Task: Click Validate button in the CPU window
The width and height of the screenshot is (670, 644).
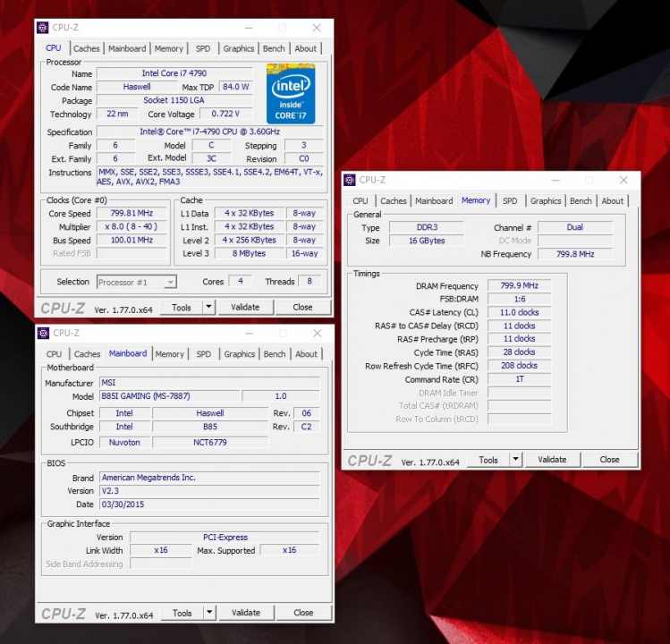Action: coord(245,308)
